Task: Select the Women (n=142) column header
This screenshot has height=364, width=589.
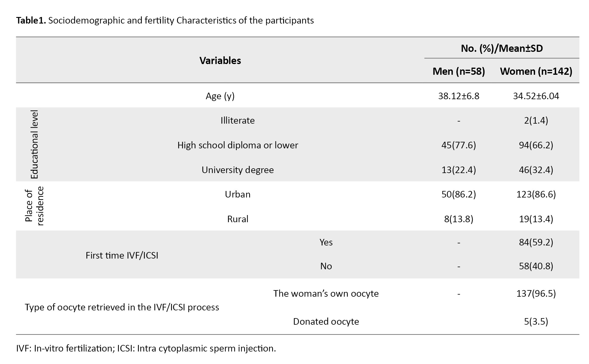Action: tap(536, 71)
